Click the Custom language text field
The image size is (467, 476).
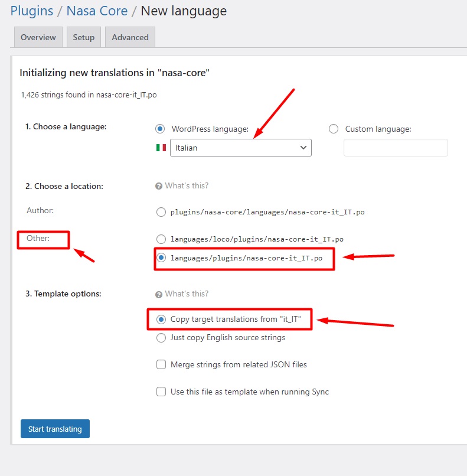[396, 148]
